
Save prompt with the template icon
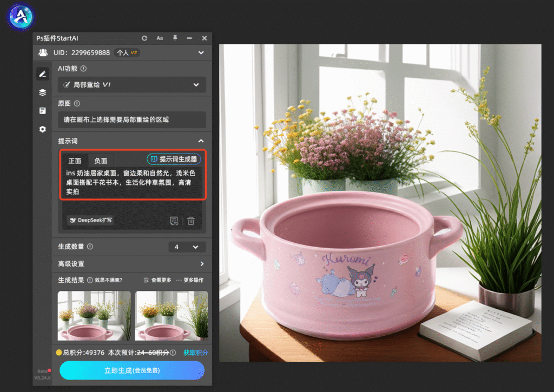(174, 221)
